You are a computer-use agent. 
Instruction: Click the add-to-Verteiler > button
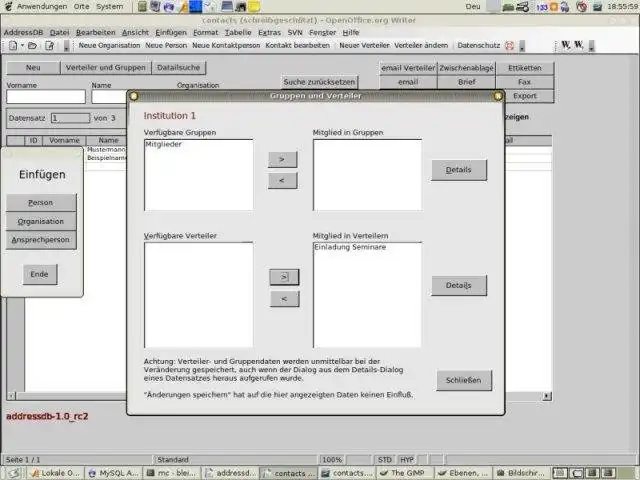pos(284,277)
